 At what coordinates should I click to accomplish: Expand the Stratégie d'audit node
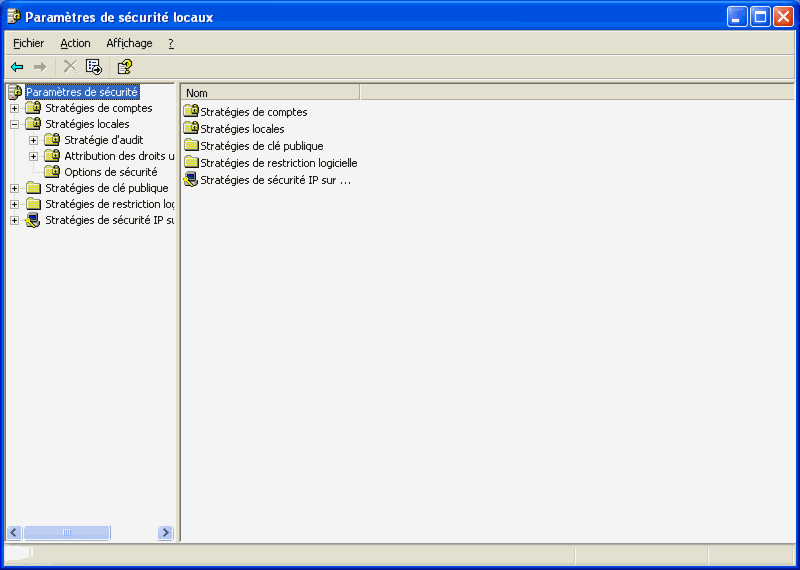tap(34, 140)
